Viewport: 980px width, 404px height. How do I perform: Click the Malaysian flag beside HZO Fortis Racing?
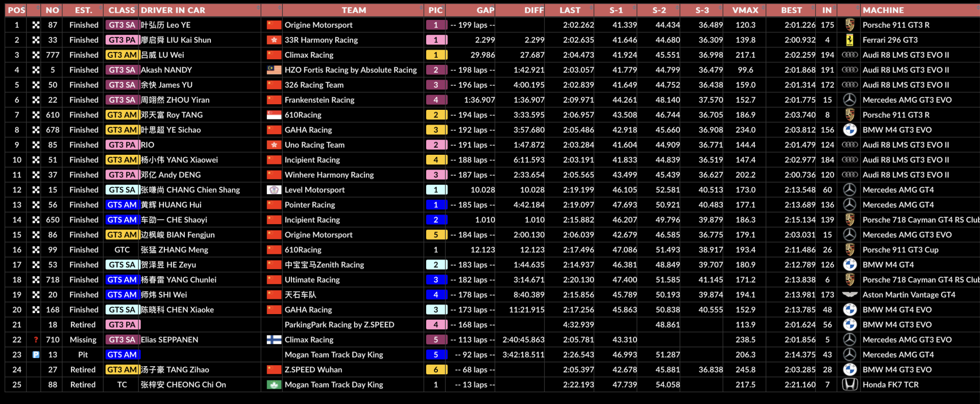tap(274, 70)
